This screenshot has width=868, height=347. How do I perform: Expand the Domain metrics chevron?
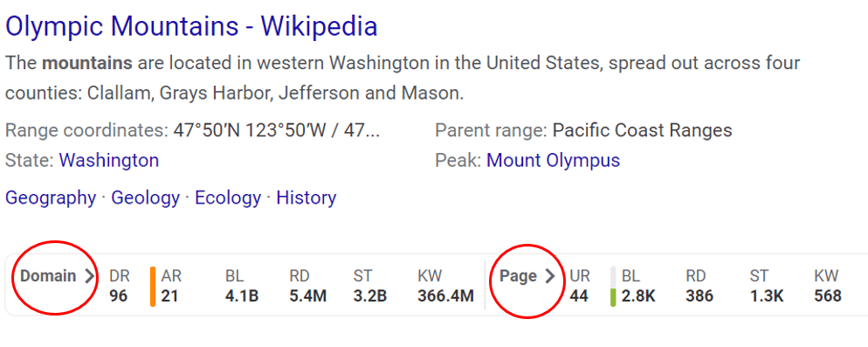pos(90,276)
